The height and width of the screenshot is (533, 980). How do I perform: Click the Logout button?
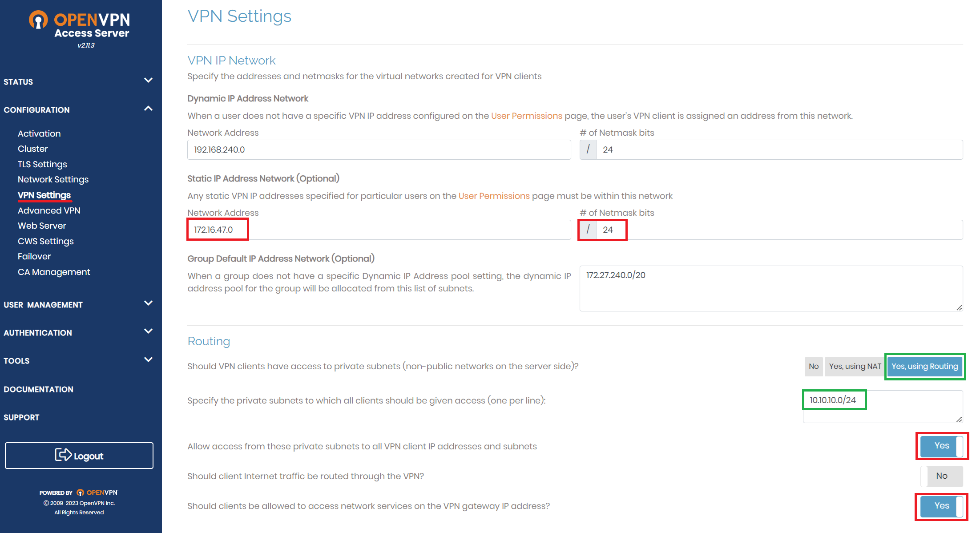click(x=79, y=455)
